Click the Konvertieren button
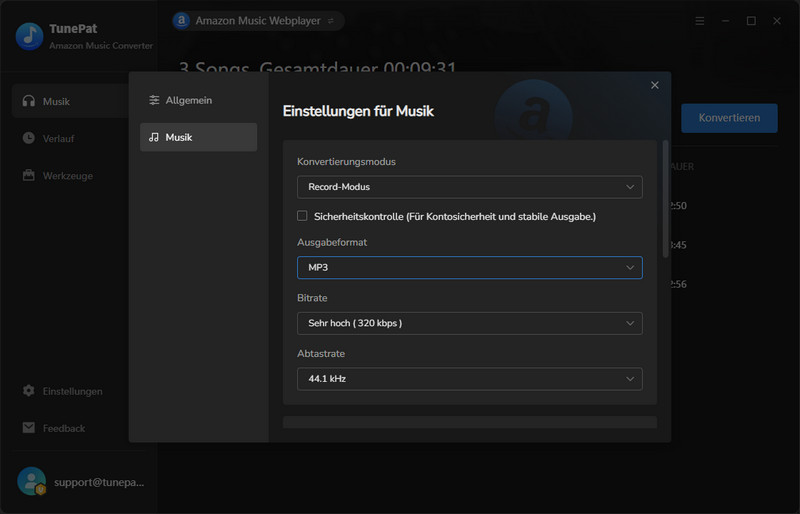Screen dimensions: 800x514 (x=729, y=118)
